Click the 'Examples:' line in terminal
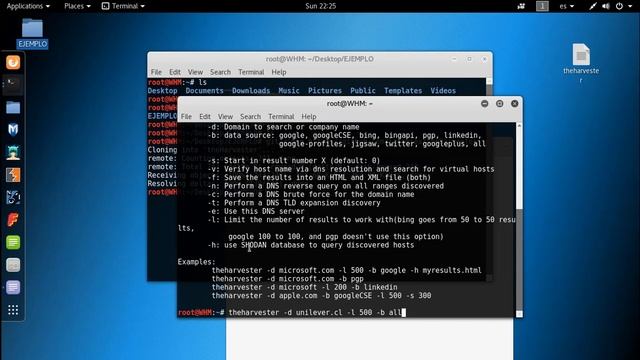The image size is (640, 360). (x=196, y=262)
